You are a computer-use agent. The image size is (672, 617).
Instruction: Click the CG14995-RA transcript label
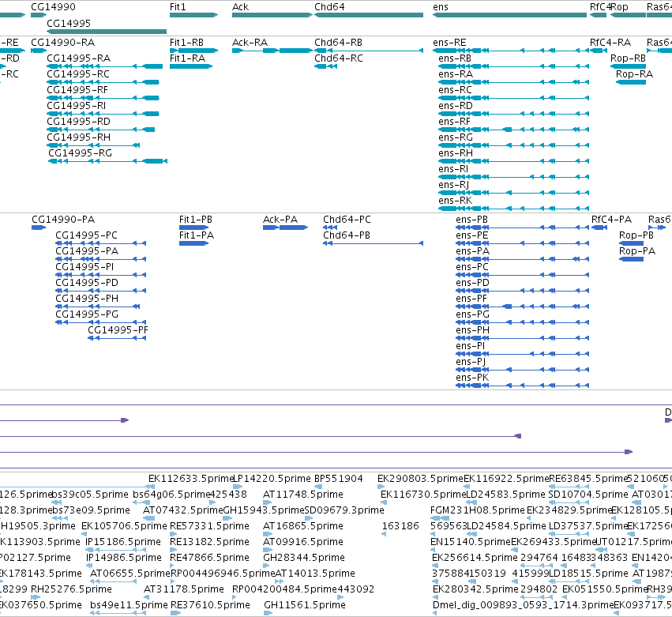79,58
